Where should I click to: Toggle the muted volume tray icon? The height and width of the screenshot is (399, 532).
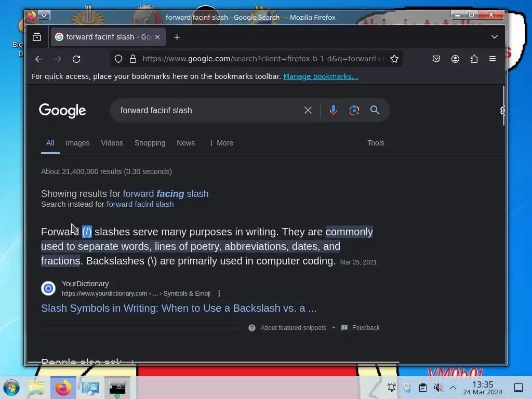click(x=438, y=388)
